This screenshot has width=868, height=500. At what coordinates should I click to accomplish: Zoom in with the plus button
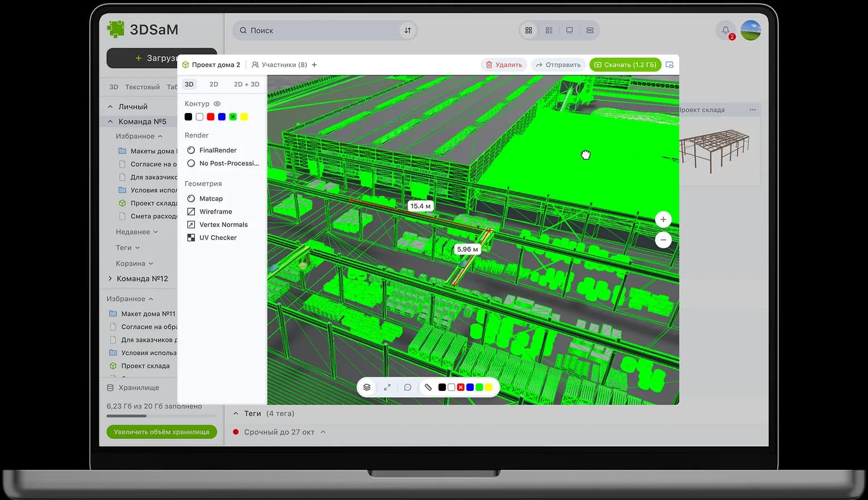tap(663, 219)
